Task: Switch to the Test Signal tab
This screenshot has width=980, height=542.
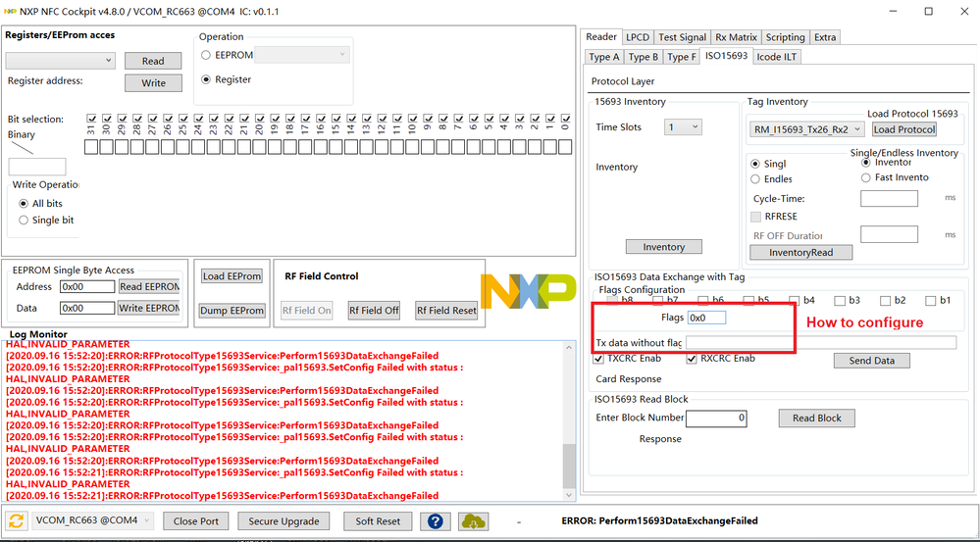Action: [x=682, y=37]
